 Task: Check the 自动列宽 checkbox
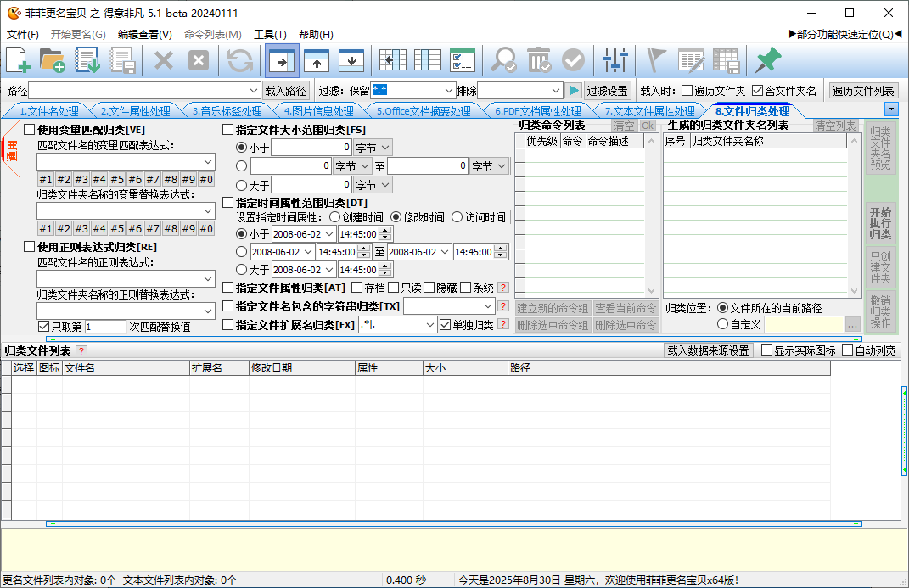pos(847,350)
